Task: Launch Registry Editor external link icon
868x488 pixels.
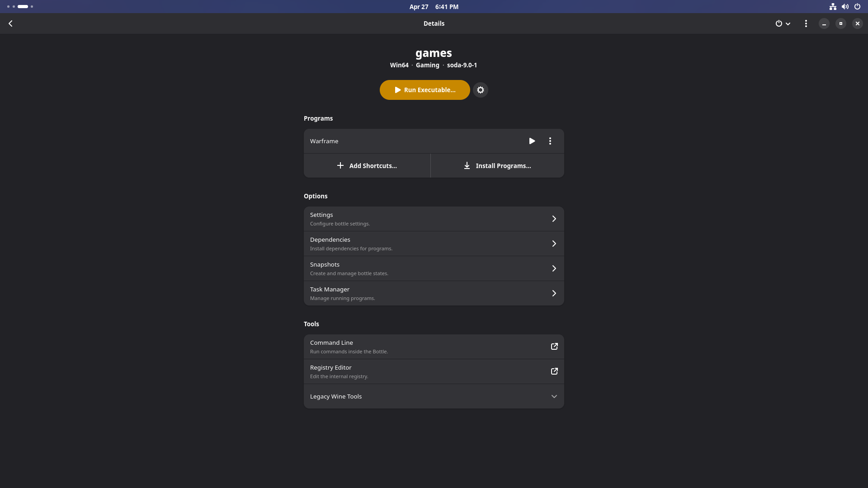Action: tap(554, 371)
